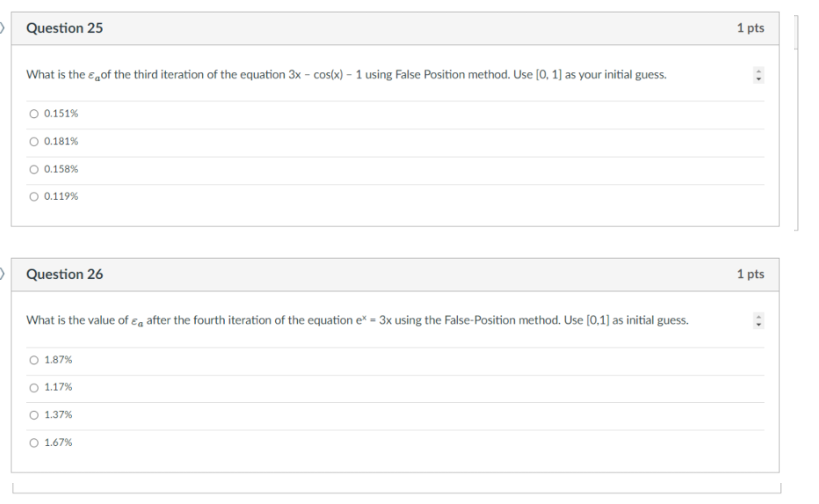The width and height of the screenshot is (819, 504).
Task: Click the up arrow stepper on Question 26
Action: [x=757, y=316]
